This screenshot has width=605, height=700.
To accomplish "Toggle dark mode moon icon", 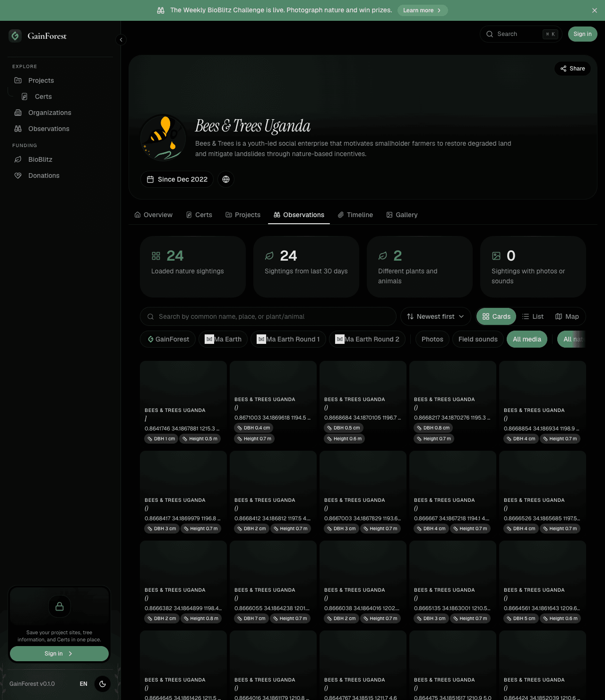I will [x=103, y=684].
